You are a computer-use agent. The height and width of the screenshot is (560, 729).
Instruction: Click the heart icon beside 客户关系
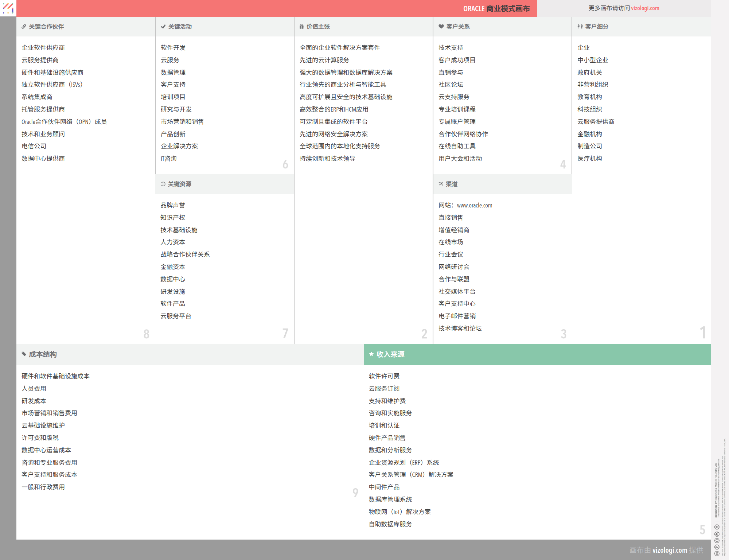441,27
